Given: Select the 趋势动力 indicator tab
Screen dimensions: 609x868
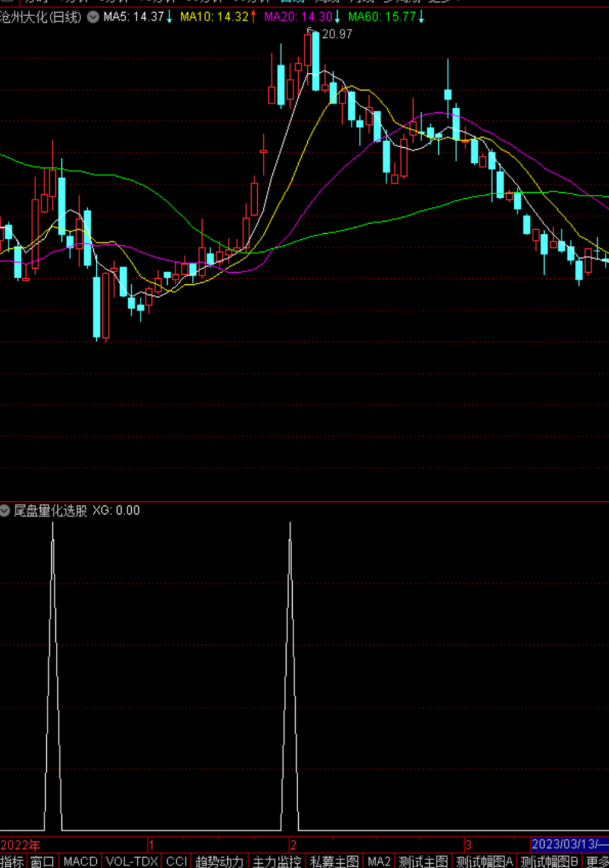Looking at the screenshot, I should click(x=219, y=861).
